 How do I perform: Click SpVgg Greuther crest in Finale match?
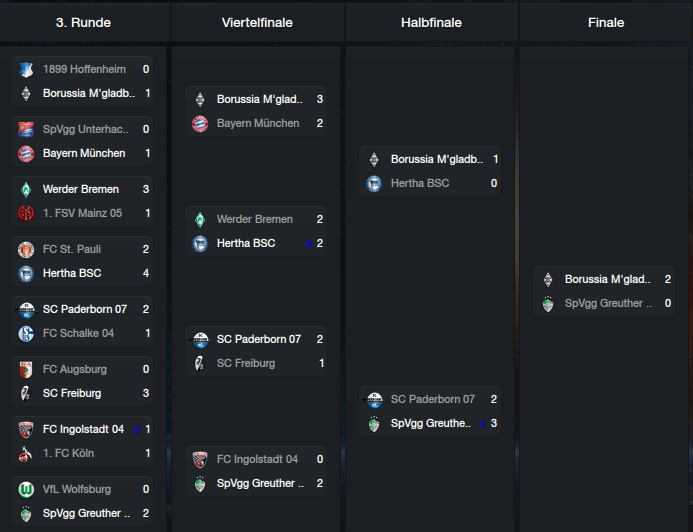click(548, 304)
